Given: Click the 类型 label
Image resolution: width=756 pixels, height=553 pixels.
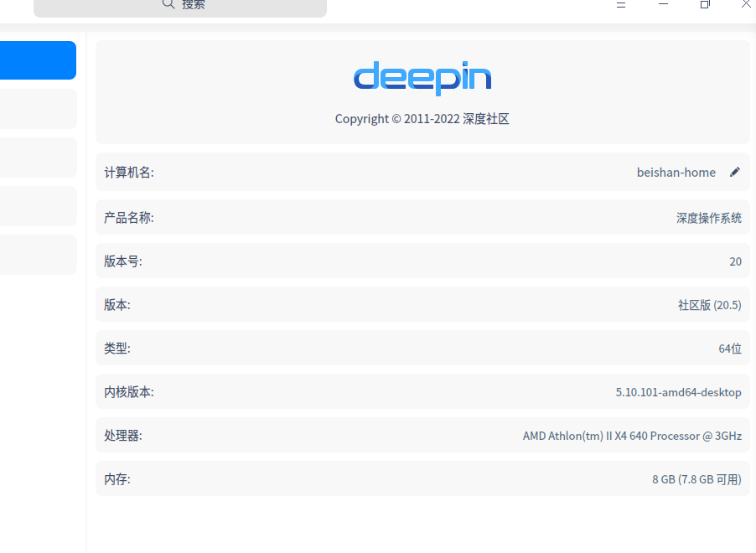Looking at the screenshot, I should click(x=117, y=348).
